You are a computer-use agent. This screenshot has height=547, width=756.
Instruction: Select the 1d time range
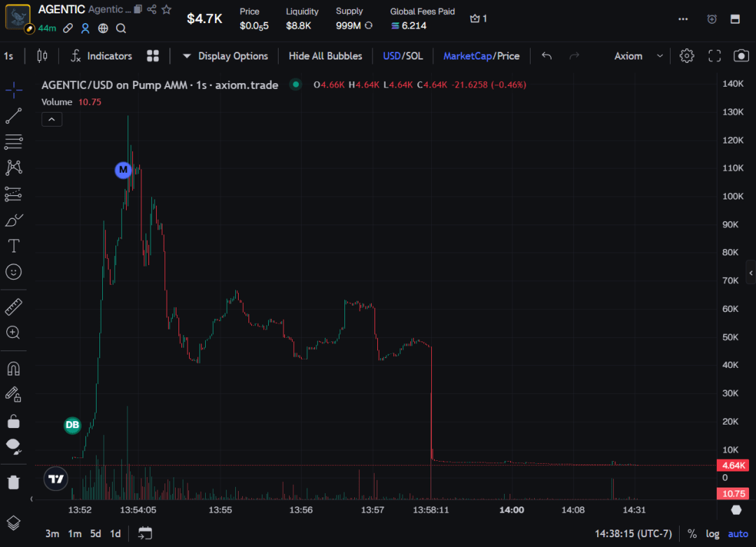click(x=115, y=534)
